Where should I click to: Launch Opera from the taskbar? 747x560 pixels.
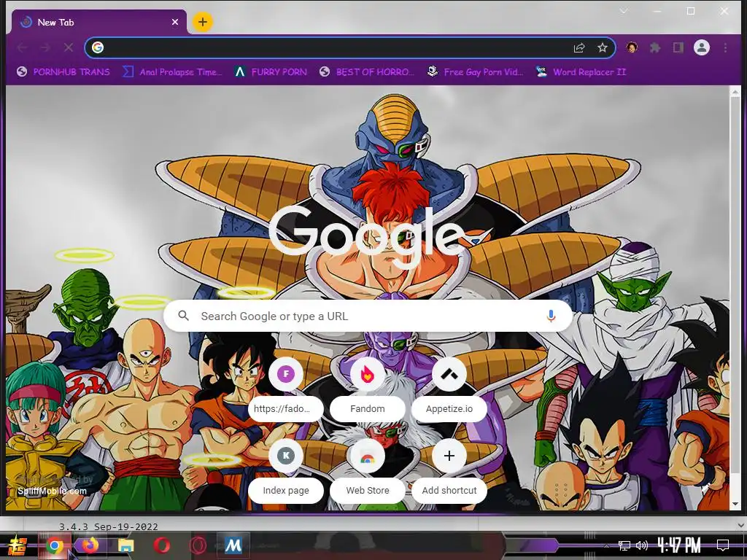[x=162, y=545]
